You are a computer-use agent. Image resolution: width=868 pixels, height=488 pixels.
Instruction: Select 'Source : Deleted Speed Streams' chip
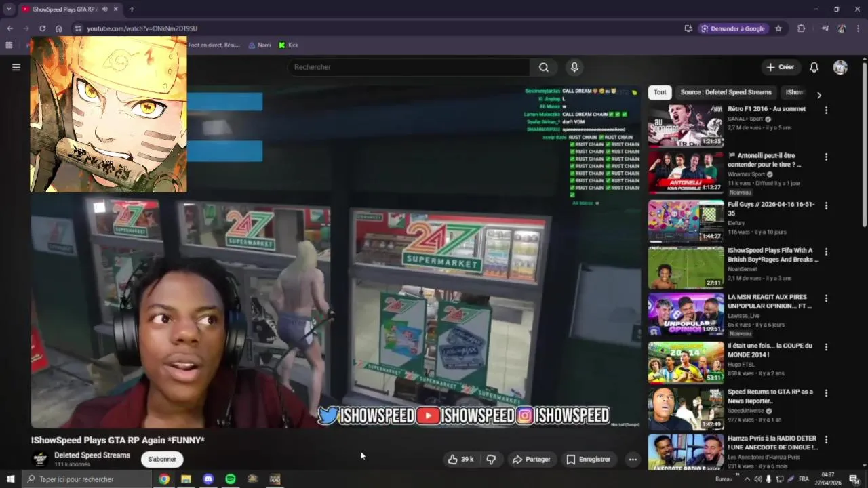click(726, 92)
